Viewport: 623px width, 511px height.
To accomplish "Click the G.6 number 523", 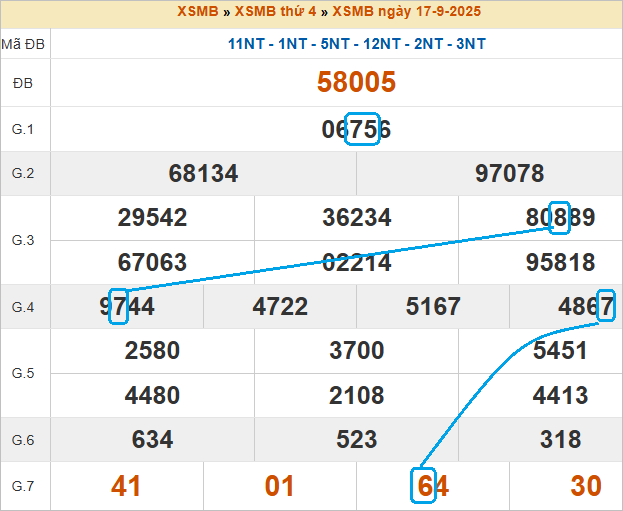I will coord(356,439).
